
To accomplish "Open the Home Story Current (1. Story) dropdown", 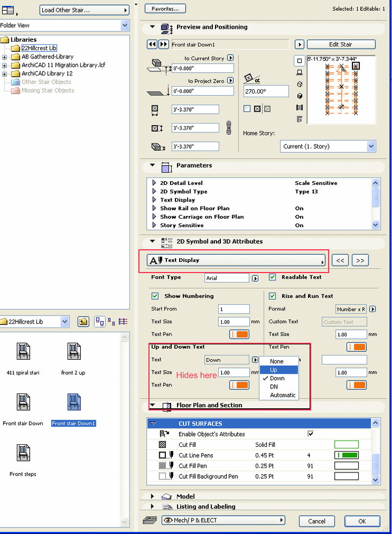I will coord(371,146).
